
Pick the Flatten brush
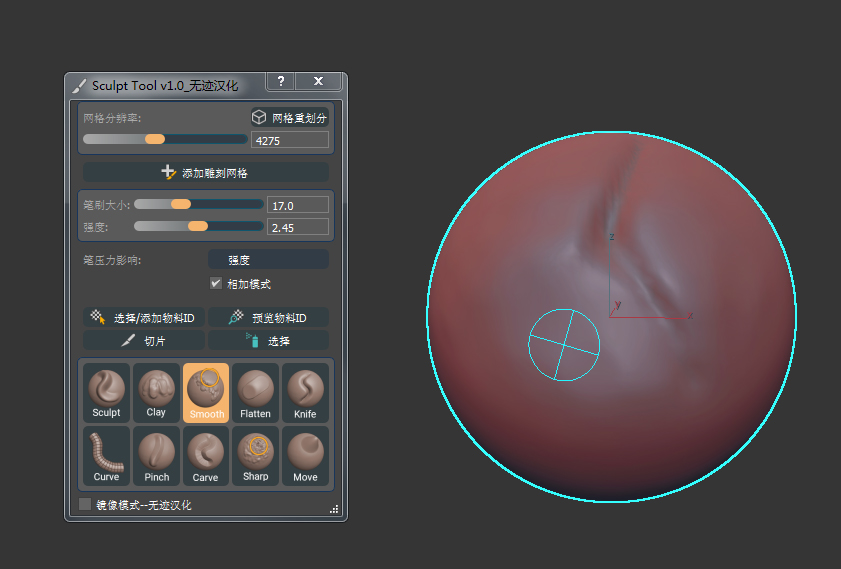(255, 392)
